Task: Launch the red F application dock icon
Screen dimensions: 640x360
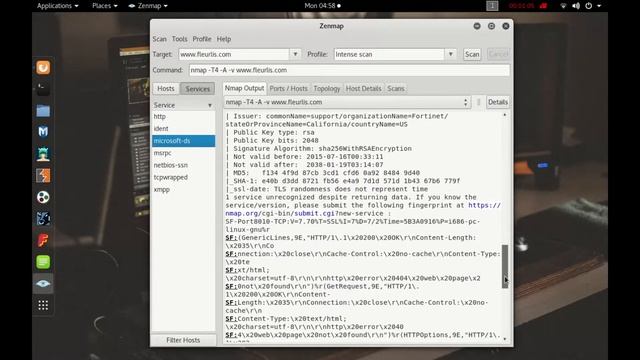Action: coord(43,240)
